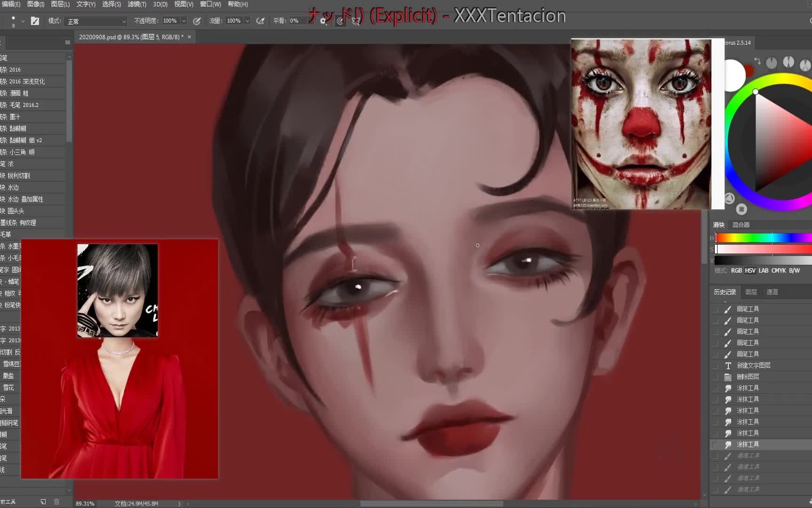Image resolution: width=812 pixels, height=508 pixels.
Task: Open the blend mode 正常 dropdown
Action: coord(96,21)
